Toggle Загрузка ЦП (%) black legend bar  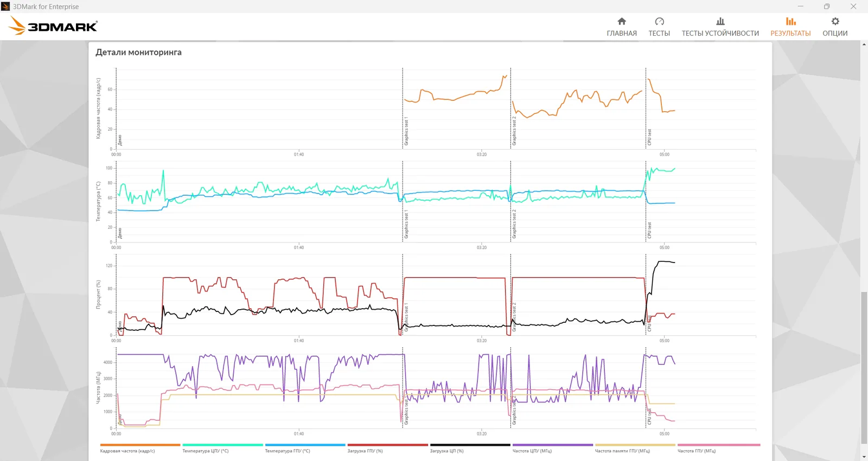click(470, 445)
